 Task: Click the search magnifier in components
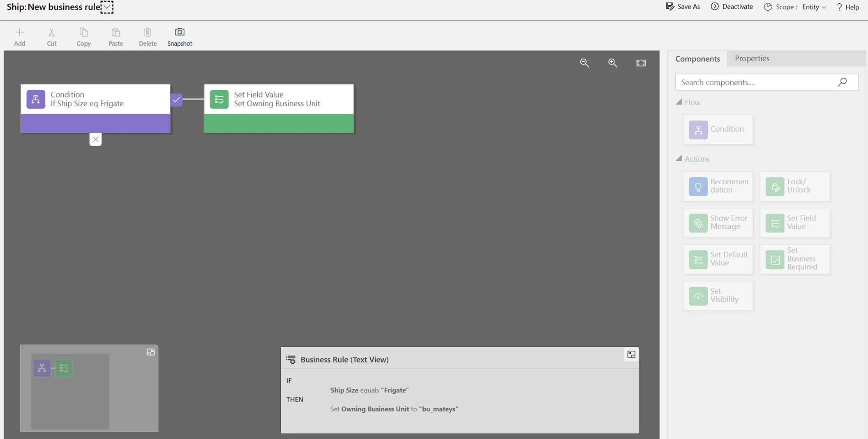842,82
